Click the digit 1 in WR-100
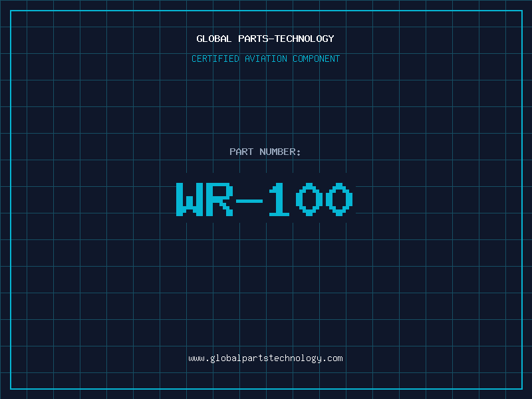 (x=279, y=199)
